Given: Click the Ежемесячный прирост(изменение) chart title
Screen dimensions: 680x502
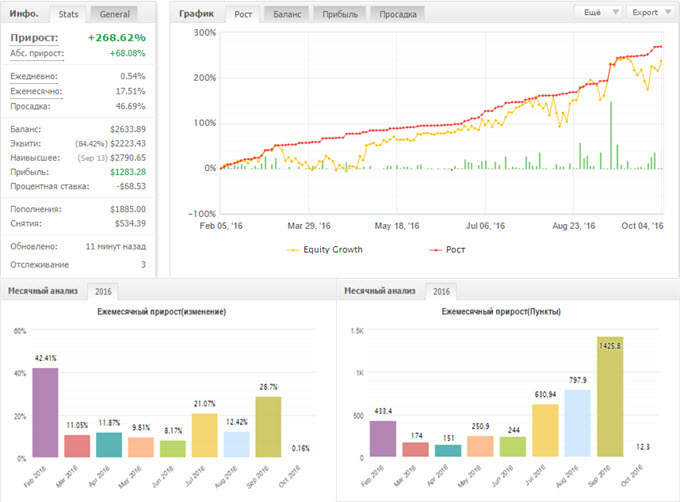Looking at the screenshot, I should [161, 312].
